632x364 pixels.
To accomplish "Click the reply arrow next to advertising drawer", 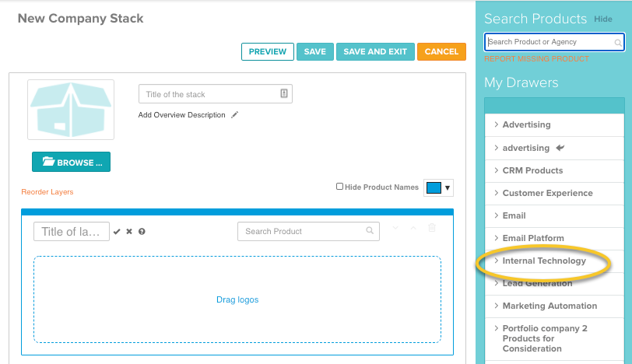I will [560, 148].
